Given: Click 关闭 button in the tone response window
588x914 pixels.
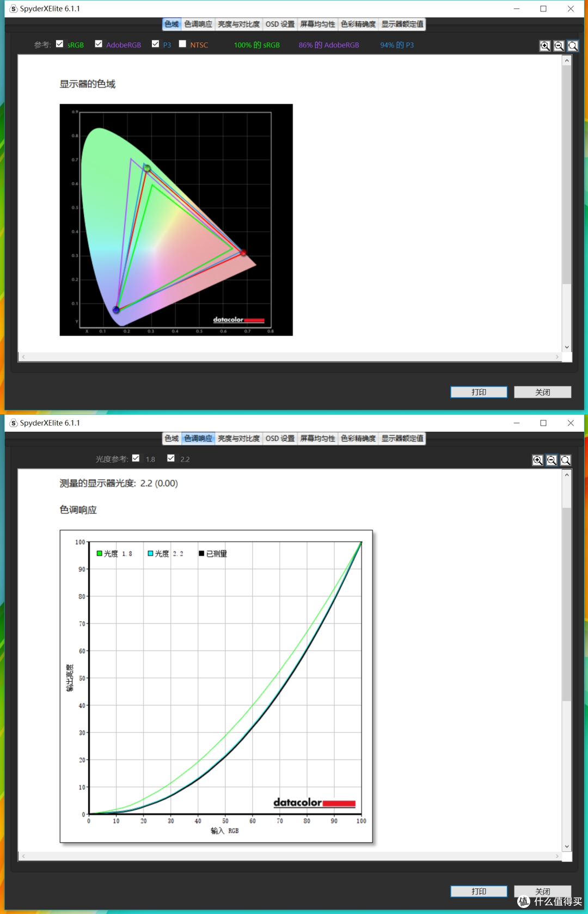Looking at the screenshot, I should (542, 892).
